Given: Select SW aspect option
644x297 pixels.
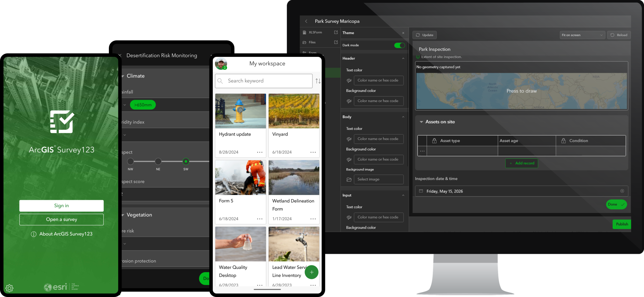Looking at the screenshot, I should (186, 161).
